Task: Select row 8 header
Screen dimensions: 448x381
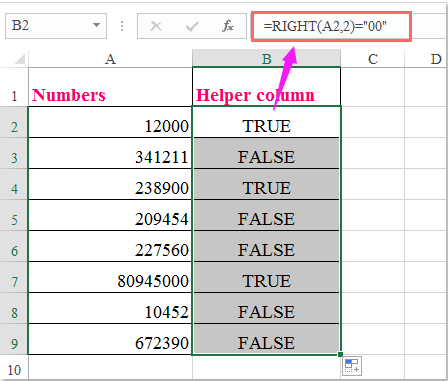Action: click(14, 308)
